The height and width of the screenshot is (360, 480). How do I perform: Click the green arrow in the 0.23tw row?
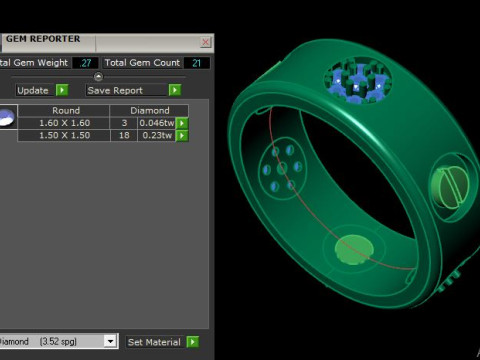point(182,135)
